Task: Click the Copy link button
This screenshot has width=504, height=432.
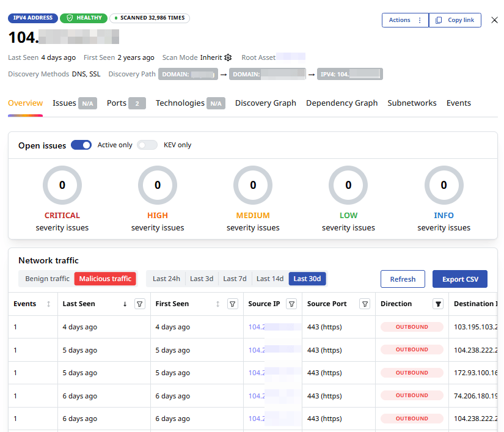Action: 455,20
